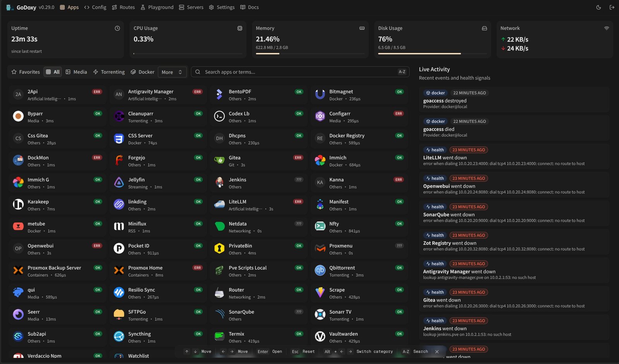Click the ??? badge on Proxmenu
The width and height of the screenshot is (619, 364).
(399, 246)
